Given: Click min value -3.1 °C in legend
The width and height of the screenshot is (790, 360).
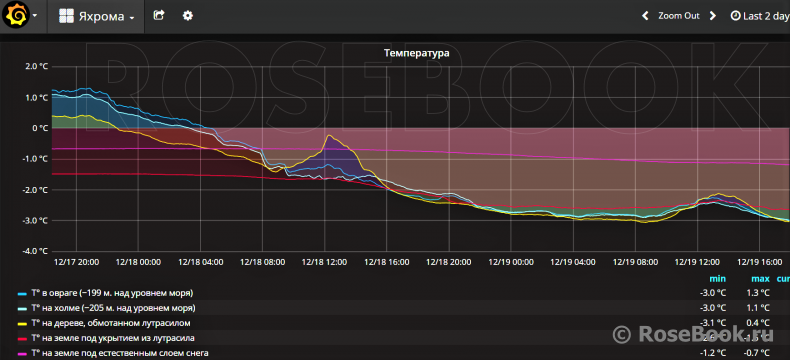Looking at the screenshot, I should click(713, 323).
